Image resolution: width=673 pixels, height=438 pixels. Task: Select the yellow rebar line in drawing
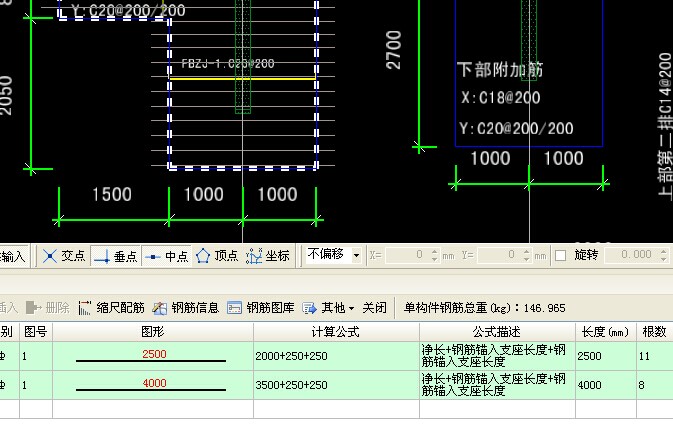243,79
